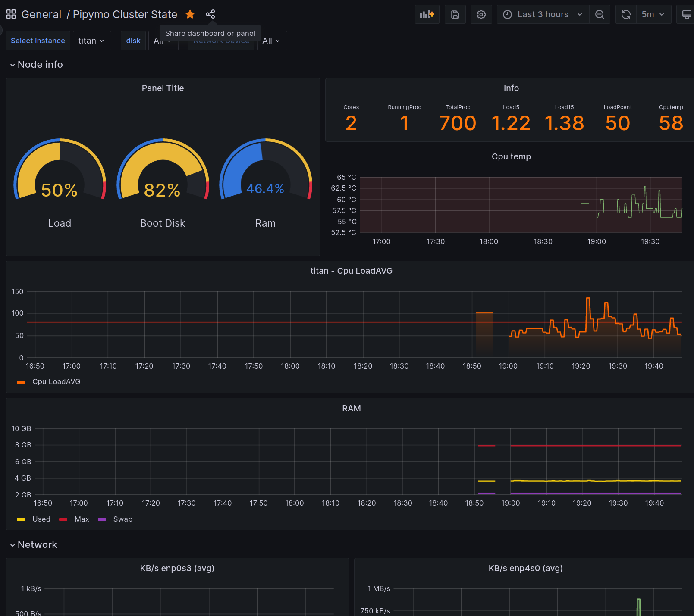This screenshot has width=694, height=616.
Task: Cycle view mode with monitor icon
Action: pyautogui.click(x=686, y=14)
